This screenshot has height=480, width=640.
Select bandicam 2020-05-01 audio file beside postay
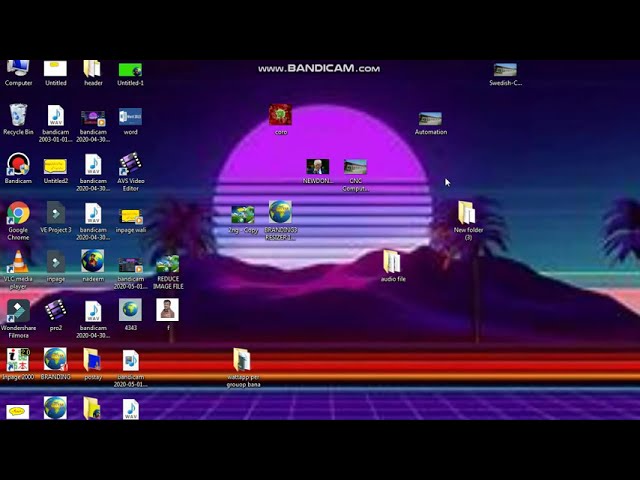pos(131,367)
